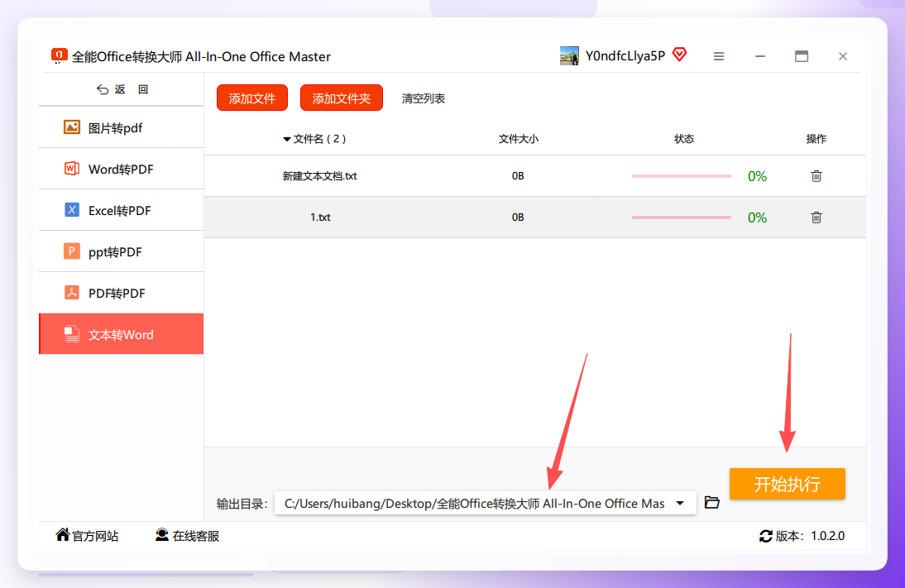905x588 pixels.
Task: Collapse the 文件名 column sort triangle
Action: coord(287,139)
